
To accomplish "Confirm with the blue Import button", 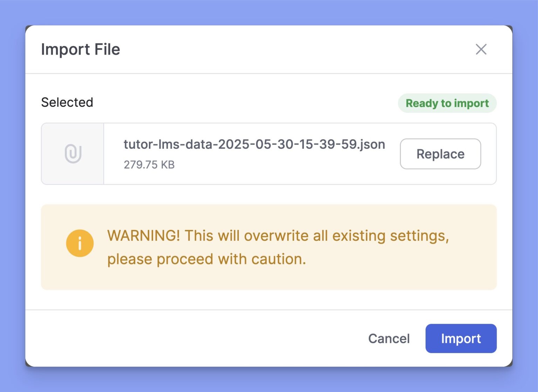I will pyautogui.click(x=461, y=338).
